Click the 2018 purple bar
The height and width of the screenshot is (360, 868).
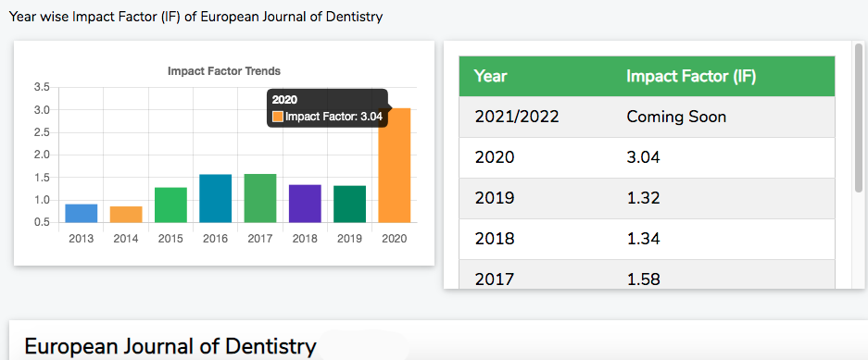point(305,204)
